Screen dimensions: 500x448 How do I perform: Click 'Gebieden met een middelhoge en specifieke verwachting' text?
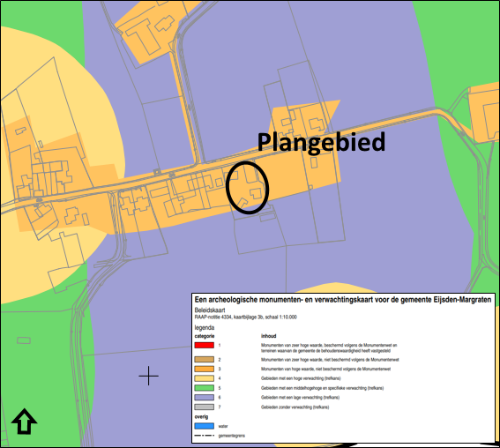pyautogui.click(x=322, y=388)
